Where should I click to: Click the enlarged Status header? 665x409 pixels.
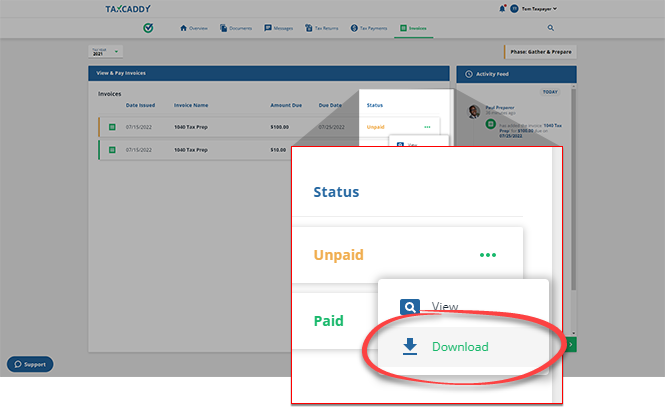[x=336, y=192]
